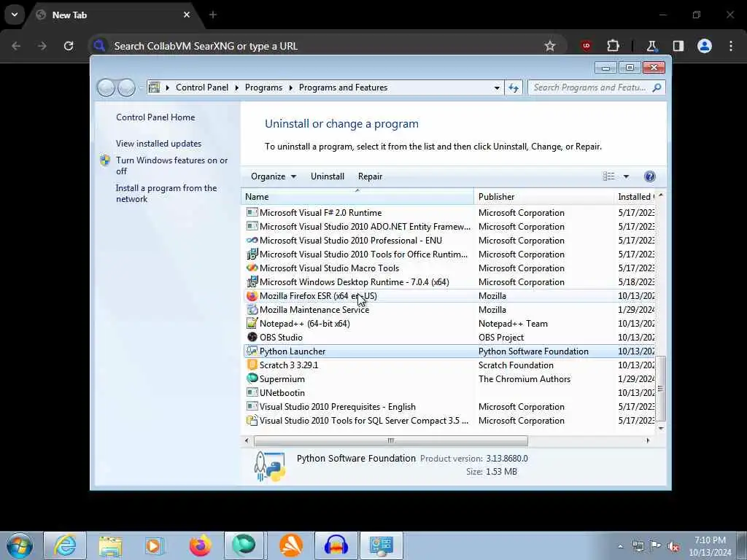Sort by the Name column header
This screenshot has width=747, height=560.
click(357, 197)
